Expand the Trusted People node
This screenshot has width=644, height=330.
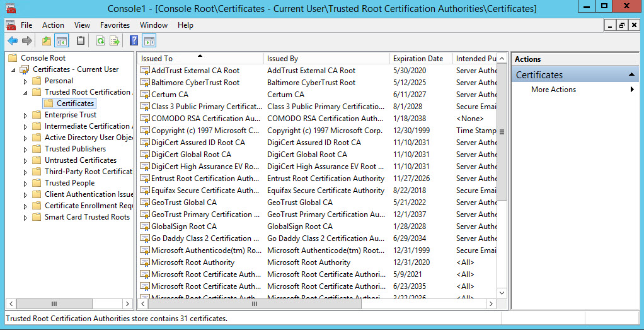tap(25, 184)
